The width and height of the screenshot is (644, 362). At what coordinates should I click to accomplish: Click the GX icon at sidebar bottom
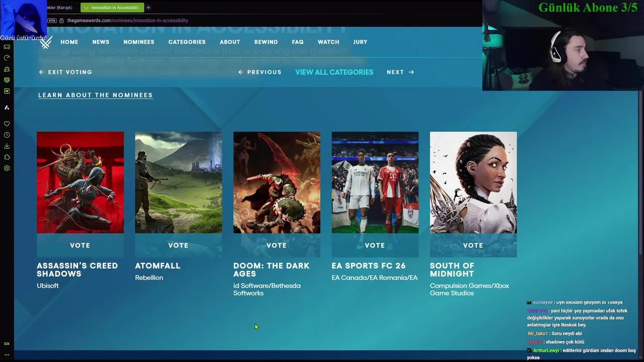(7, 344)
